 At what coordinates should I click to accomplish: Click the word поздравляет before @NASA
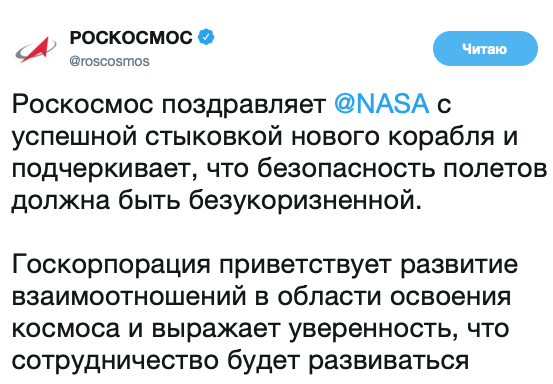point(244,106)
